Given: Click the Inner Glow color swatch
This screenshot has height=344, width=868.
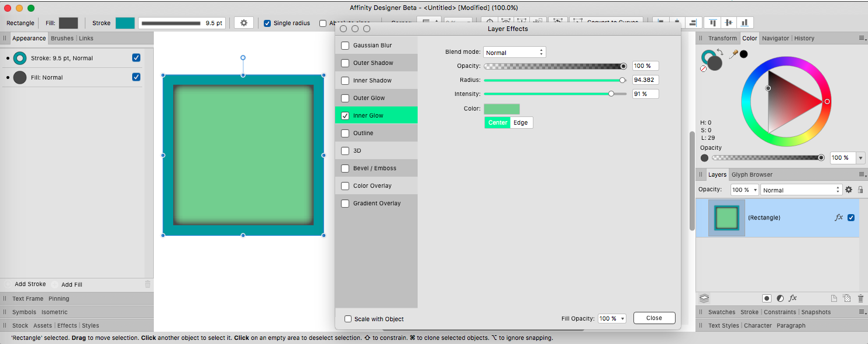Looking at the screenshot, I should [502, 109].
